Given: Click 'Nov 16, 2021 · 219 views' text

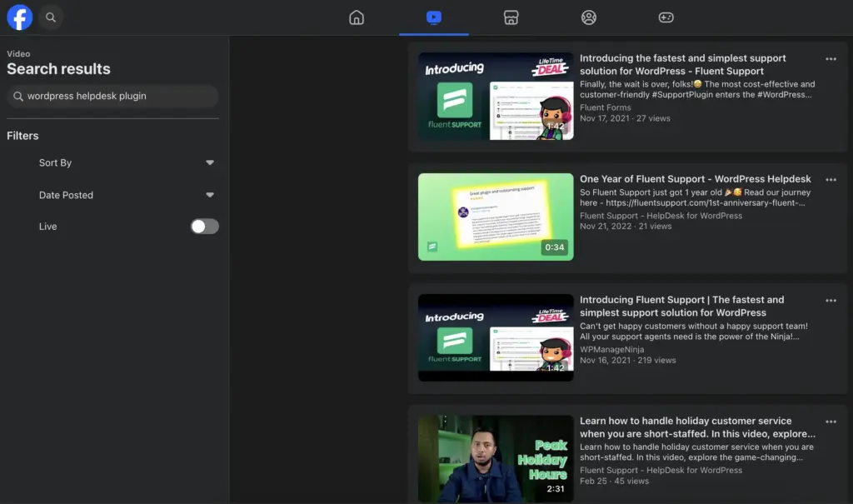Looking at the screenshot, I should click(628, 361).
